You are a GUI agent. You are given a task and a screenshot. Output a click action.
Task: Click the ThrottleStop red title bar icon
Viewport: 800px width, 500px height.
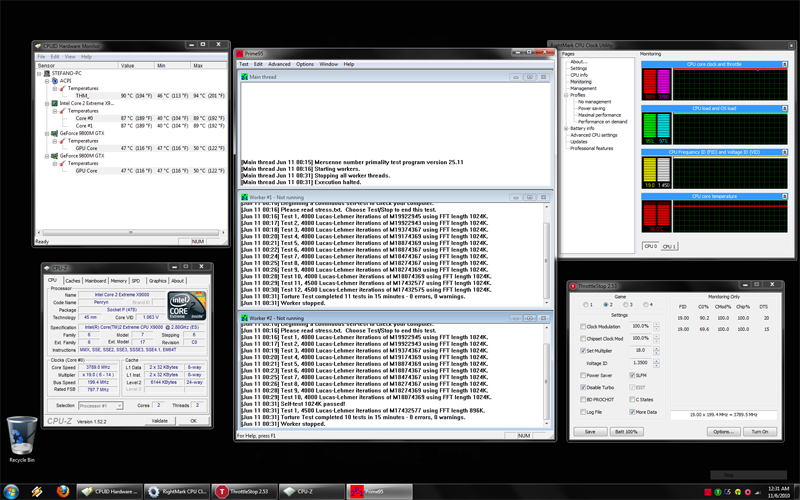(x=573, y=286)
